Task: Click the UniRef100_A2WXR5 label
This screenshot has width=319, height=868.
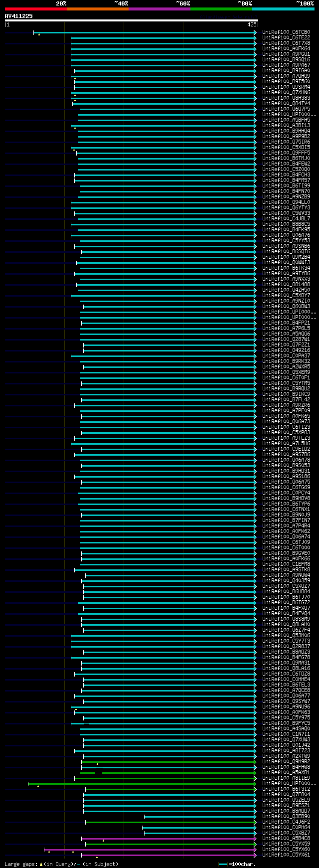Action: click(286, 367)
